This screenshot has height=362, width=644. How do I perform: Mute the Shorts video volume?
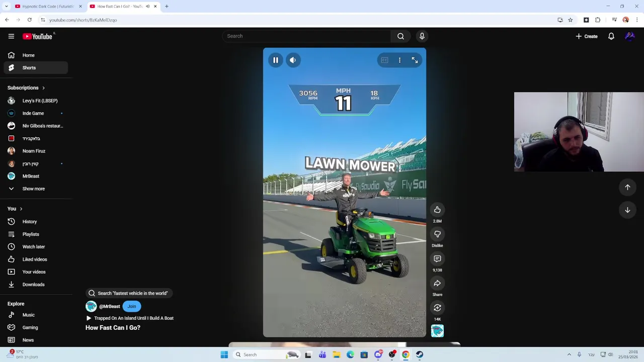pos(293,60)
